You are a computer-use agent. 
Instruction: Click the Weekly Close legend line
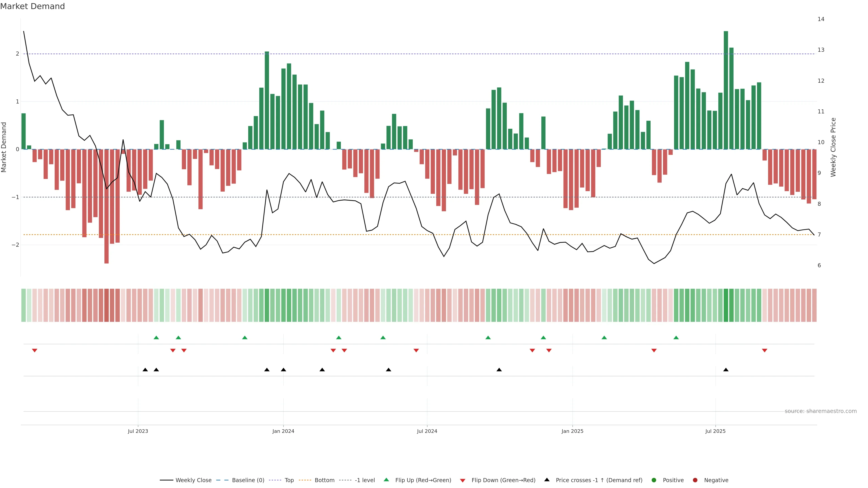[166, 480]
